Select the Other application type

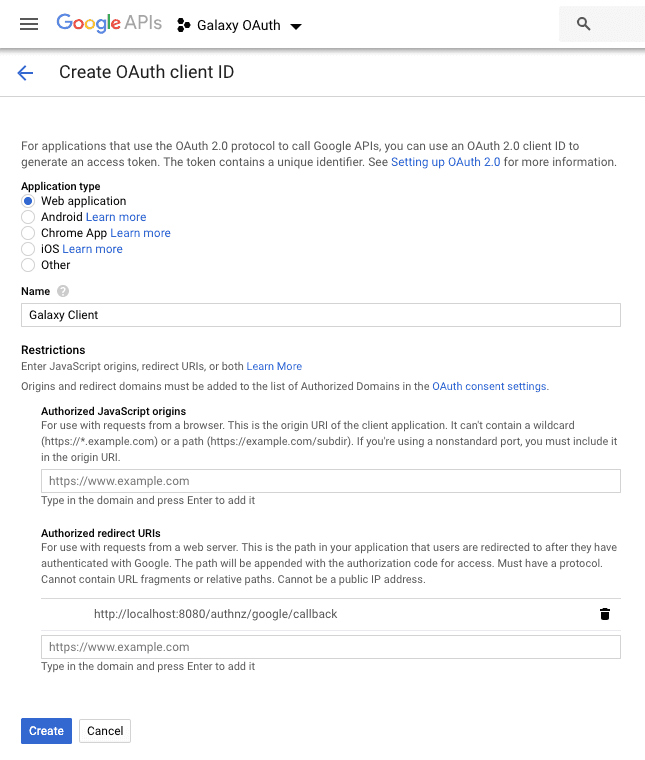pyautogui.click(x=28, y=265)
